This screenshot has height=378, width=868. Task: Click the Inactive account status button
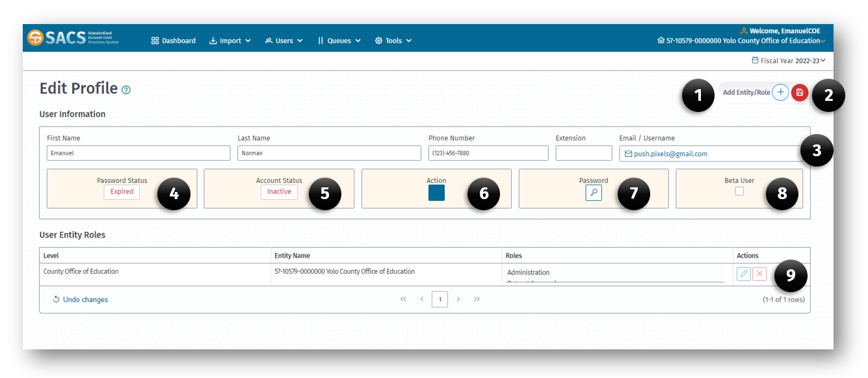[x=279, y=192]
